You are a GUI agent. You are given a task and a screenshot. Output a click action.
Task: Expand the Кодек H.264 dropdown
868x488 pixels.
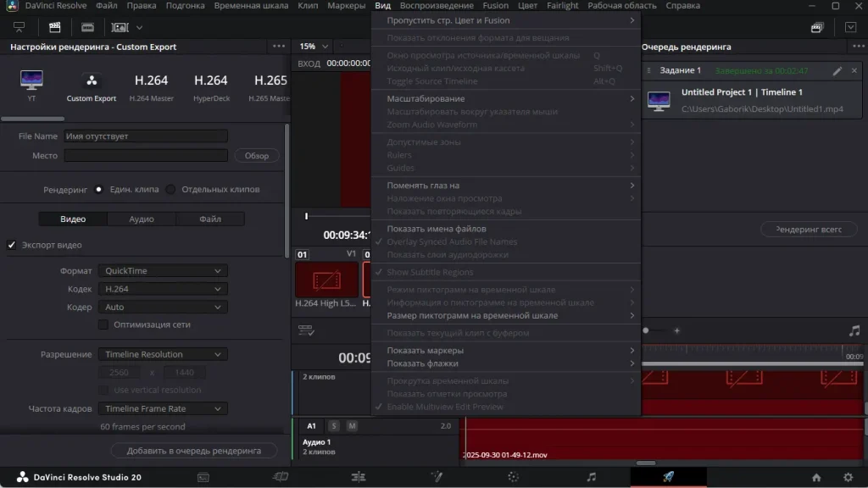pos(163,289)
